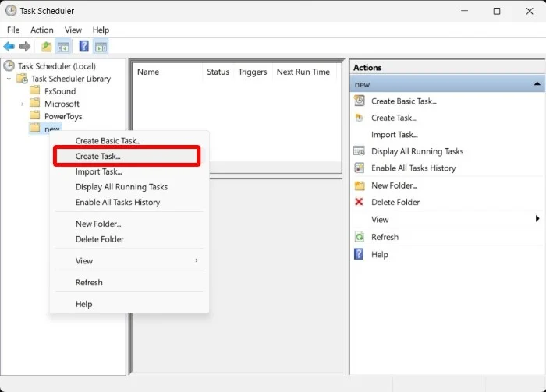Click Enable All Tasks History icon in Actions pane

[x=359, y=168]
